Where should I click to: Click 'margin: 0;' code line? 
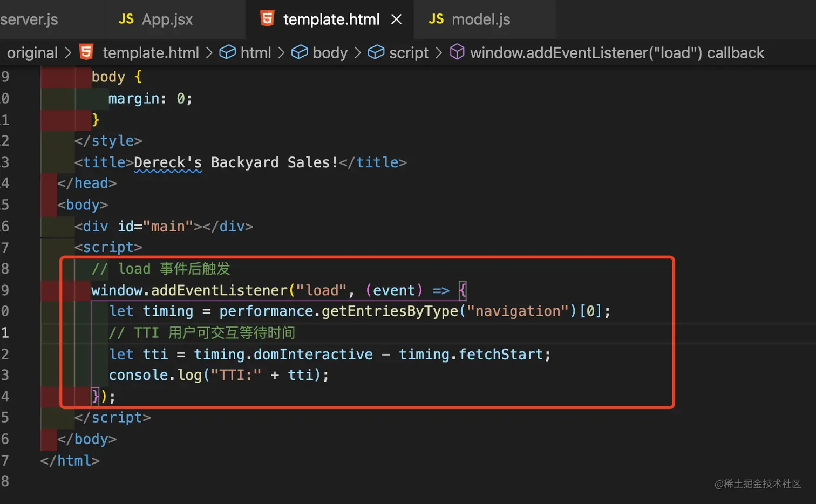(x=150, y=99)
